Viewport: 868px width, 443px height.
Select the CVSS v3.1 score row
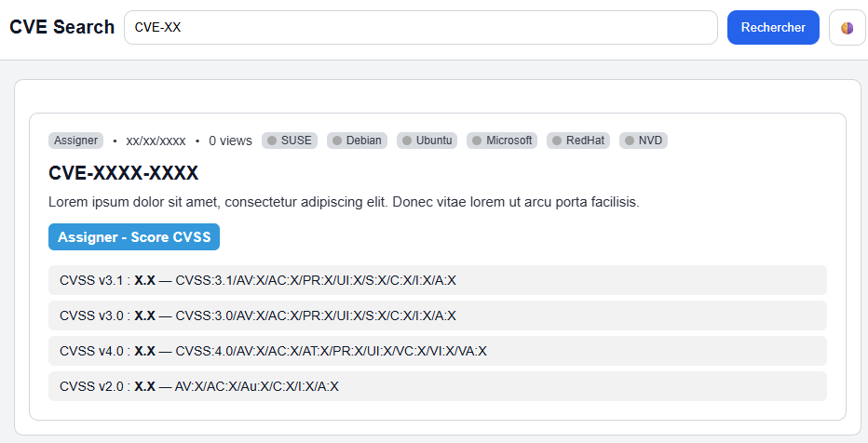point(438,280)
